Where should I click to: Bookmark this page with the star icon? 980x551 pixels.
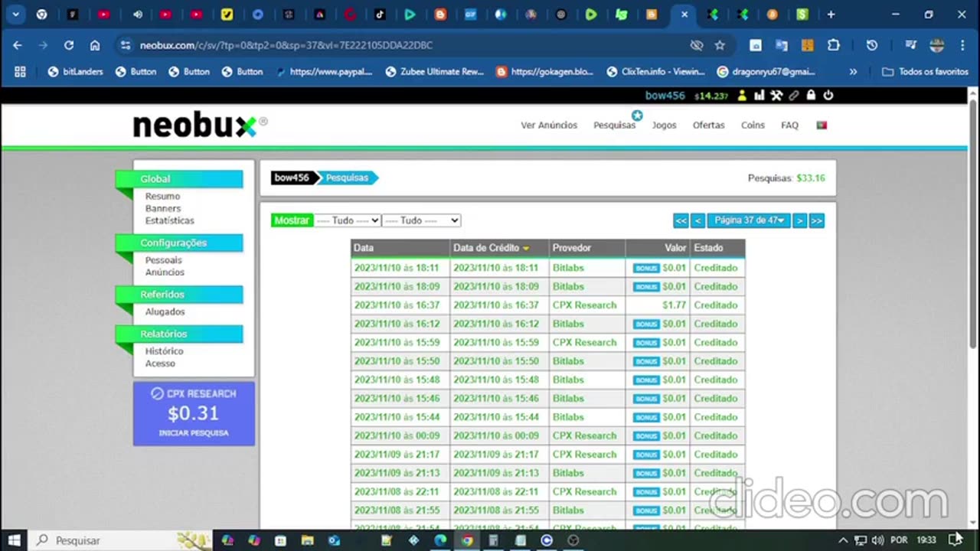tap(720, 45)
